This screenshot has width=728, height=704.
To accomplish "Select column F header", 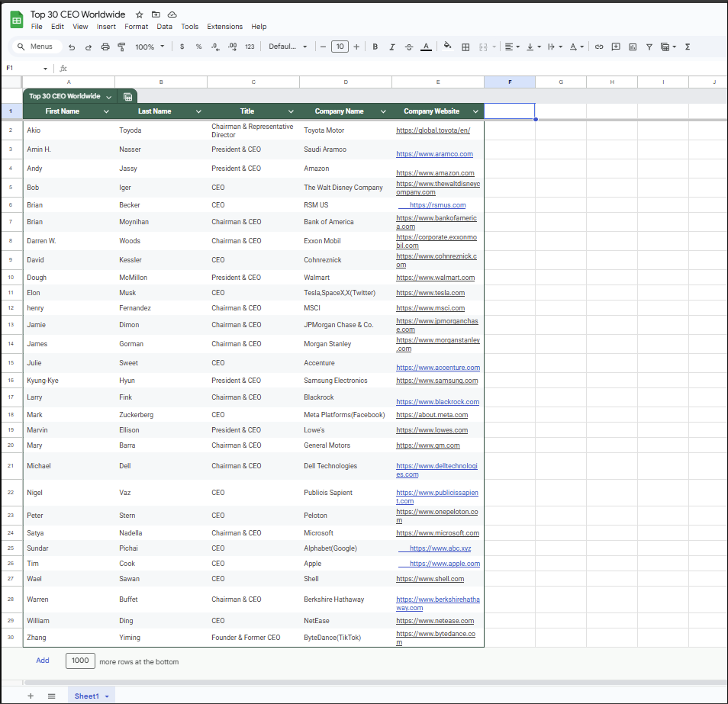I will [x=510, y=82].
